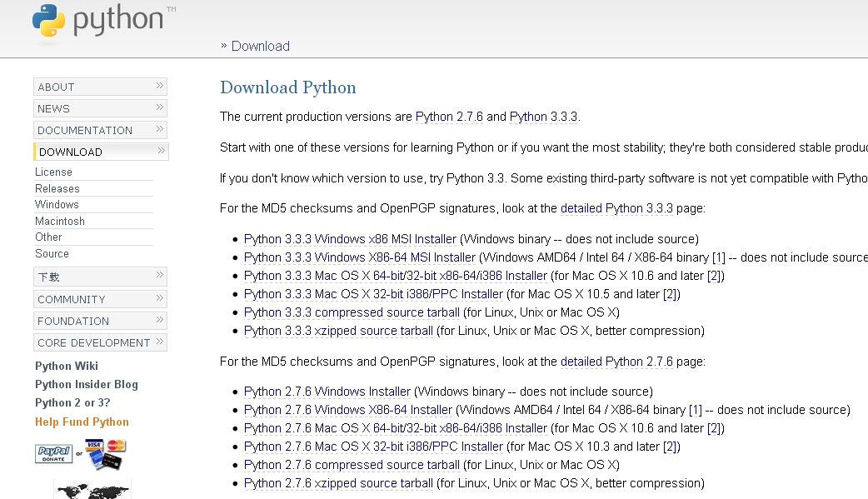Expand the CORE DEVELOPMENT menu chevron
Viewport: 868px width, 499px height.
(159, 342)
